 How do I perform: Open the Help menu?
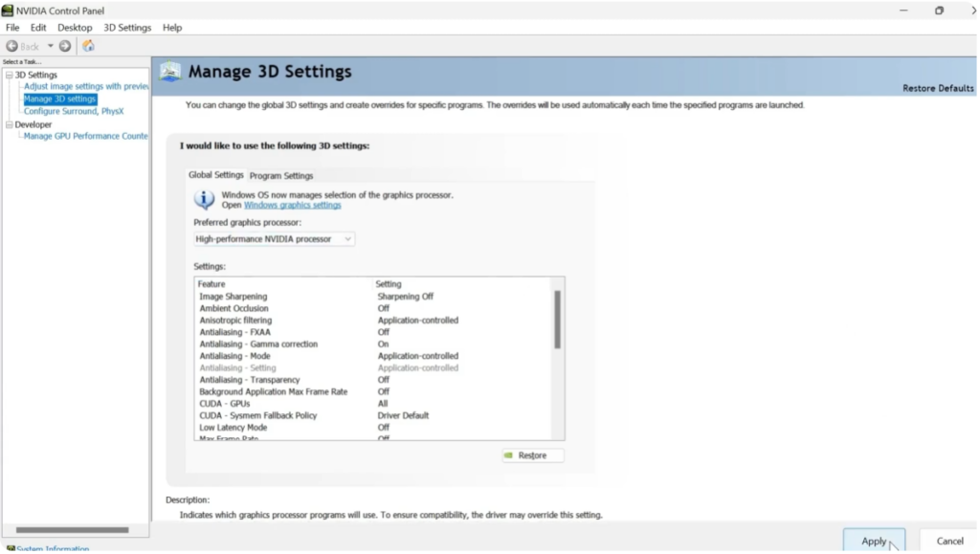click(x=171, y=27)
